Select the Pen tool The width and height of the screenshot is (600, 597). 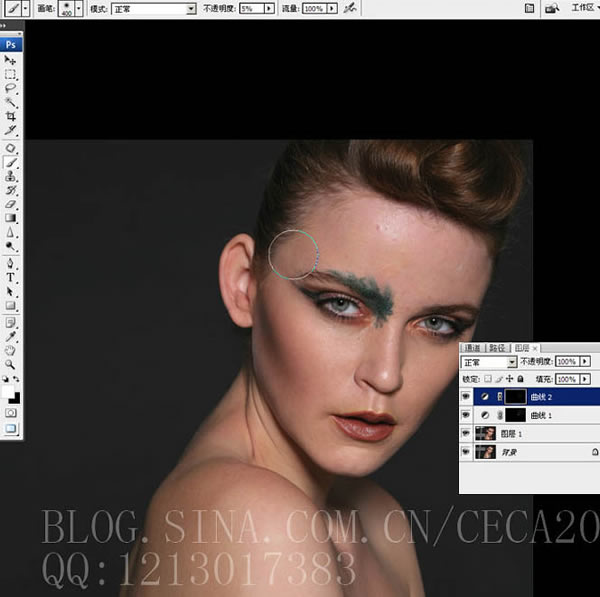click(10, 263)
